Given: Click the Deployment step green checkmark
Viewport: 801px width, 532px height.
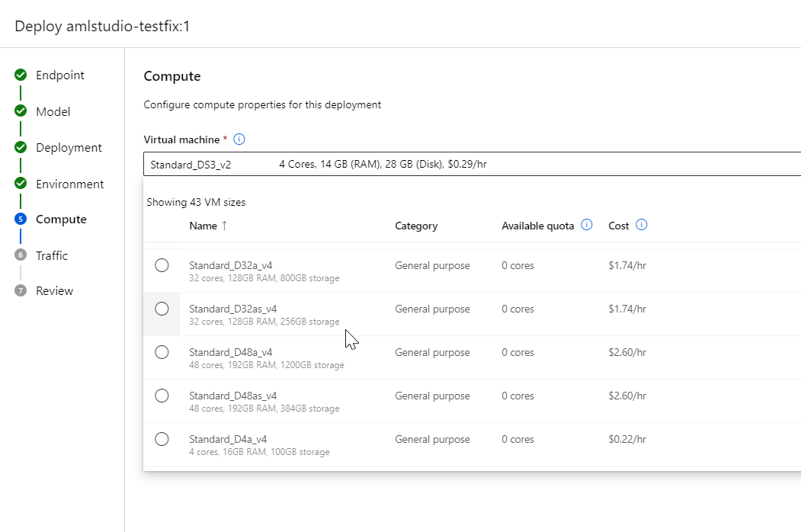Looking at the screenshot, I should [x=21, y=147].
